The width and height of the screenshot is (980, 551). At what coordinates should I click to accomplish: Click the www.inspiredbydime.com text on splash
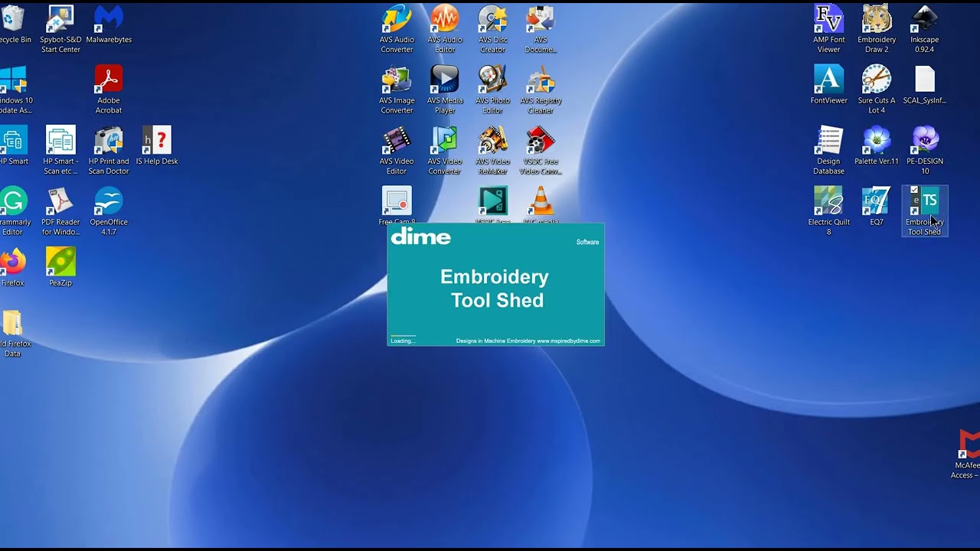click(x=569, y=341)
